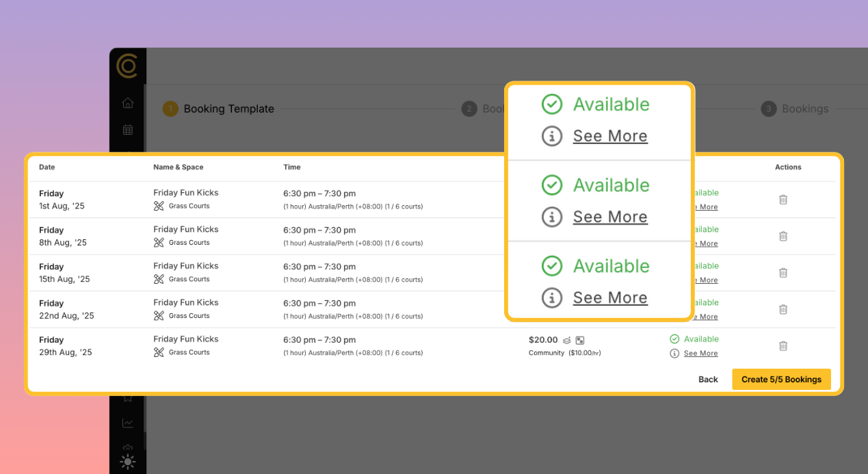Click Friday Fun Kicks in 29th Aug row
Viewport: 868px width, 474px height.
coord(186,339)
